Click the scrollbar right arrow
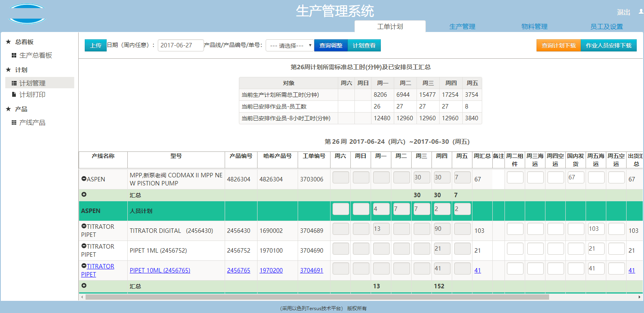 pos(640,297)
